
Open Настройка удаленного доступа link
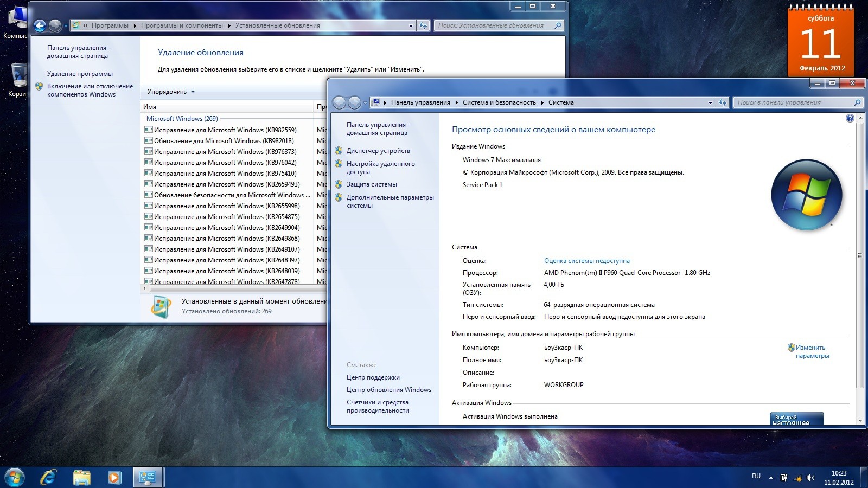380,168
